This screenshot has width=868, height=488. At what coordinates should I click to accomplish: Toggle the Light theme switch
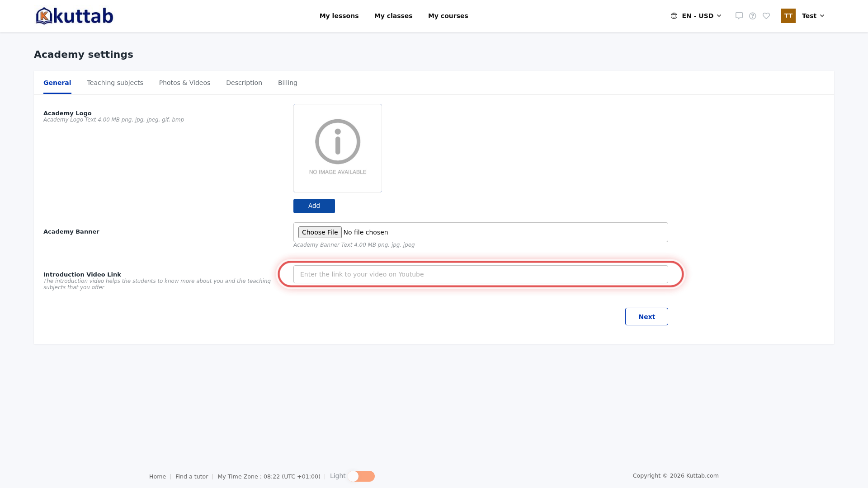click(x=361, y=476)
